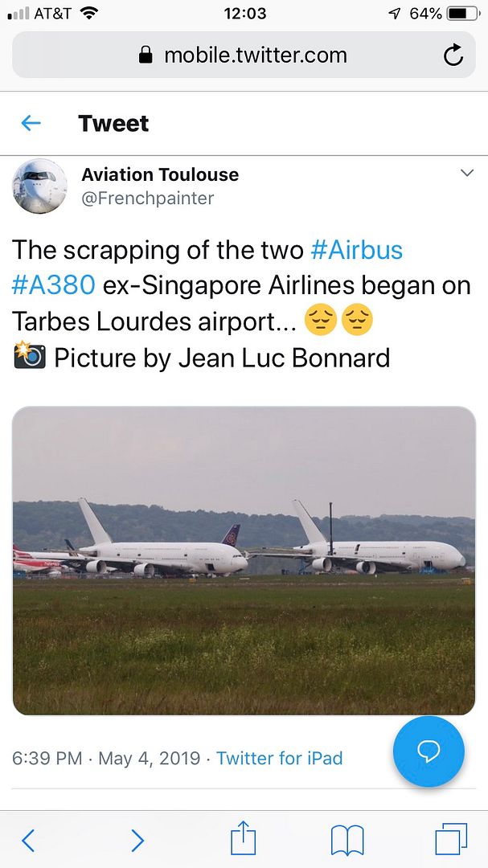
Task: Tap the blue reply bubble button
Action: pos(429,751)
